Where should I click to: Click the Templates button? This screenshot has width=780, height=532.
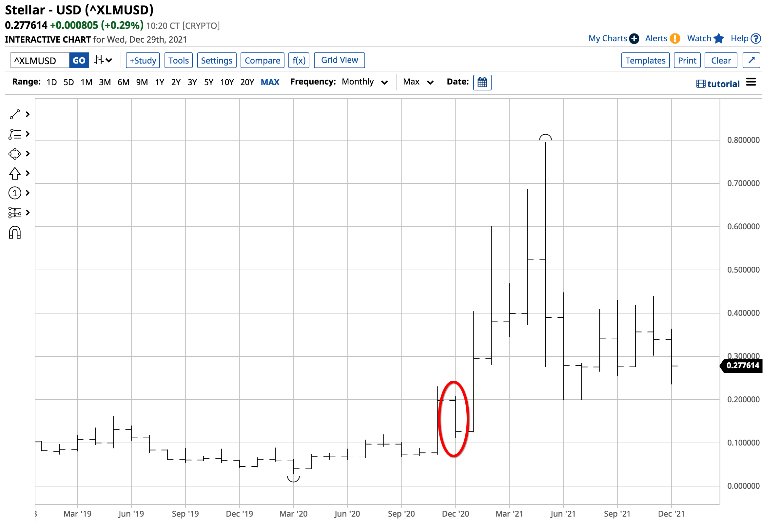(x=646, y=60)
